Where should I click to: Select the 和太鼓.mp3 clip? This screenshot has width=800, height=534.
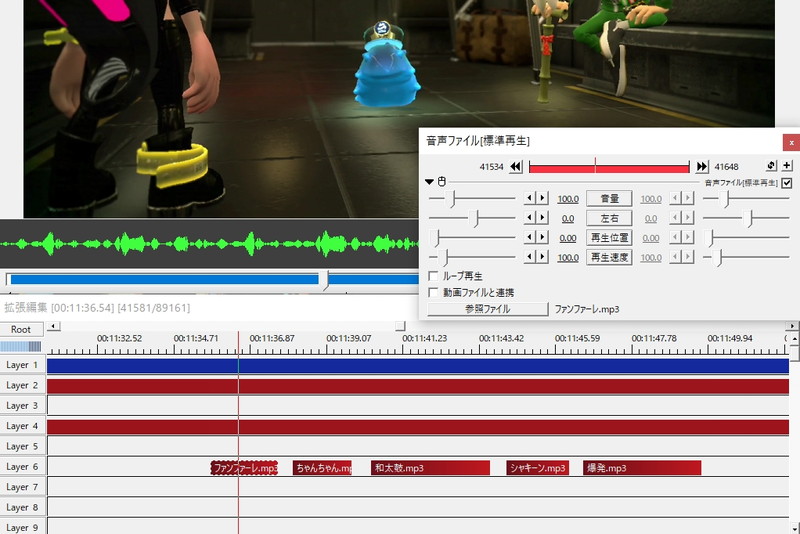431,468
